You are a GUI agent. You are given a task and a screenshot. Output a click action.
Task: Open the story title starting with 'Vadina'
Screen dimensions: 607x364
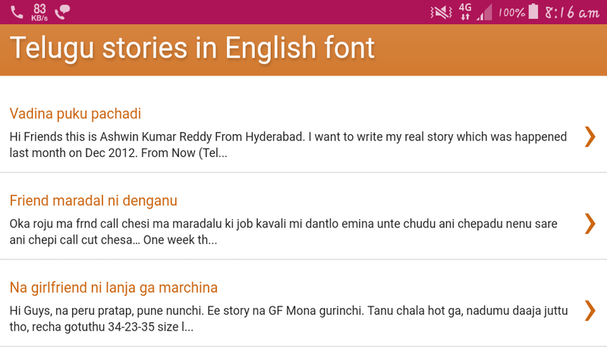(x=75, y=114)
